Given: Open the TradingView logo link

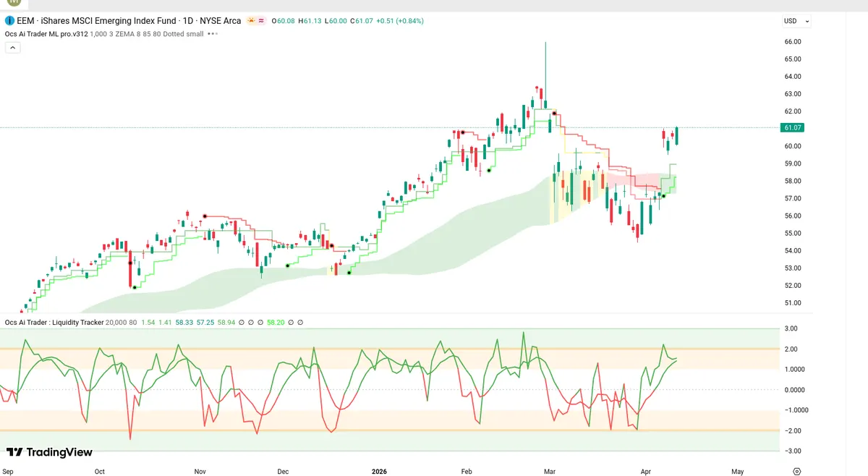Looking at the screenshot, I should pos(49,452).
